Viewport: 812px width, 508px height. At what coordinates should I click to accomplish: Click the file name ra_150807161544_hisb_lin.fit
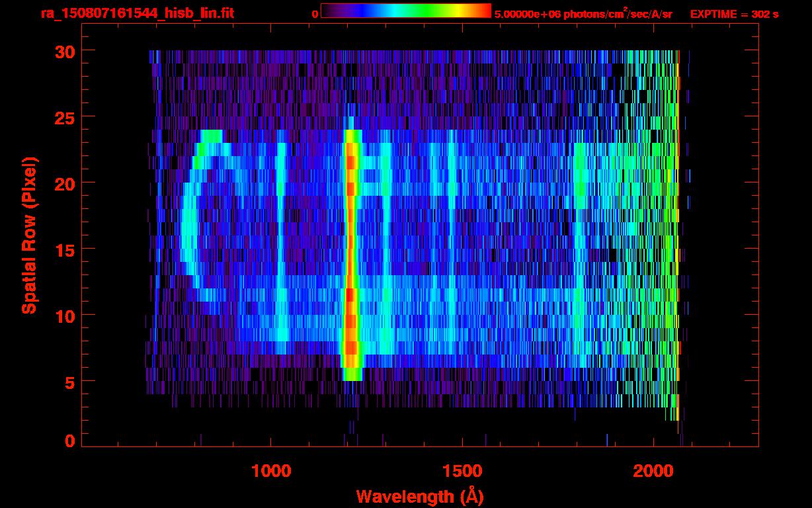[137, 13]
